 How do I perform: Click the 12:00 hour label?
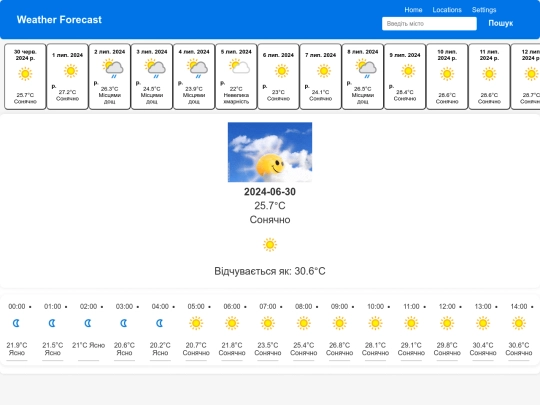point(447,306)
